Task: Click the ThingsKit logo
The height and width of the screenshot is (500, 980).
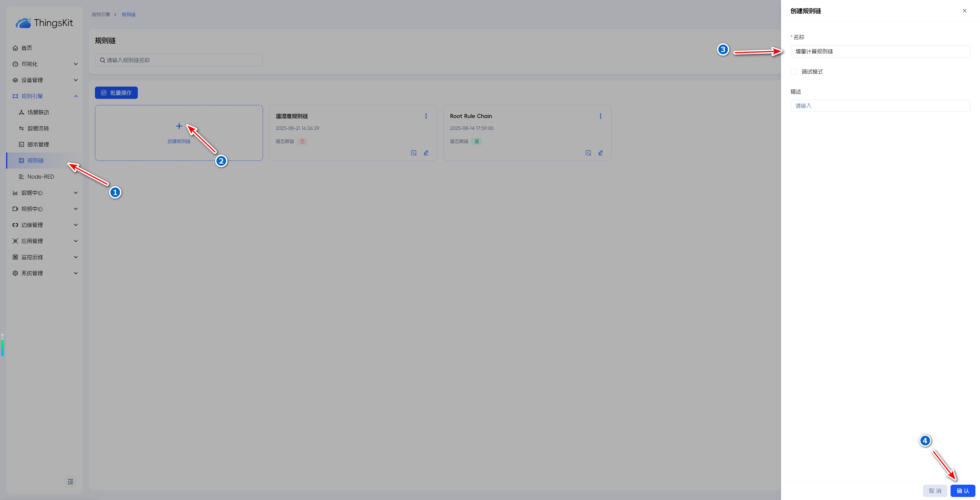Action: (44, 23)
